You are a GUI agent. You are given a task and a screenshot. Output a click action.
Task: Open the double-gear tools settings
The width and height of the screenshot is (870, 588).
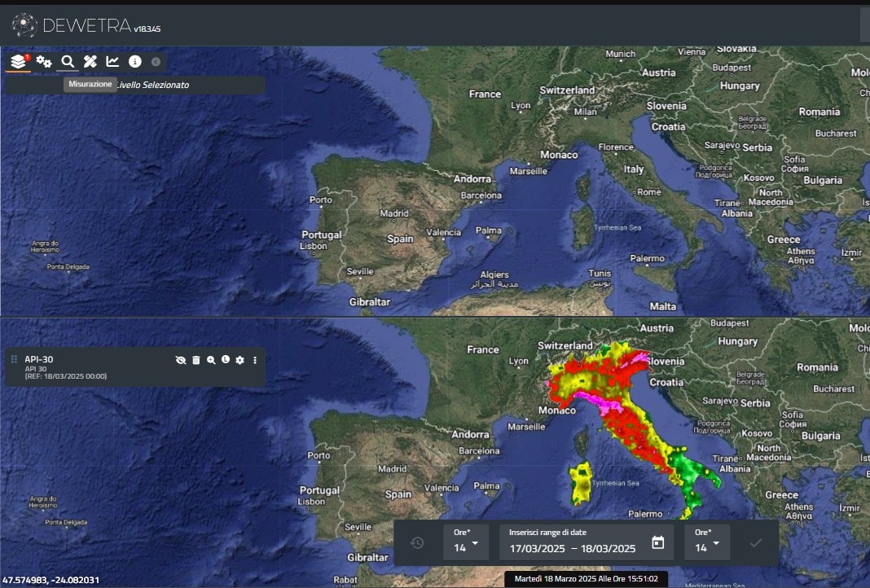click(x=44, y=61)
